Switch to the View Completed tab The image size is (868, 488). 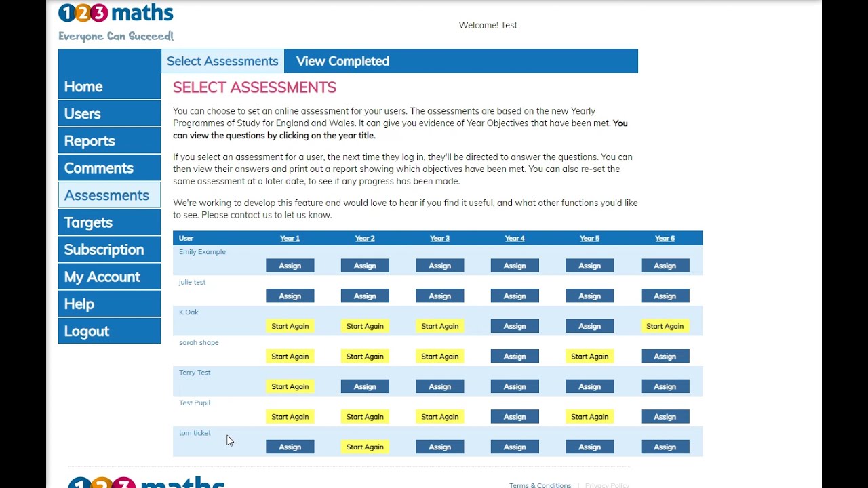coord(342,61)
